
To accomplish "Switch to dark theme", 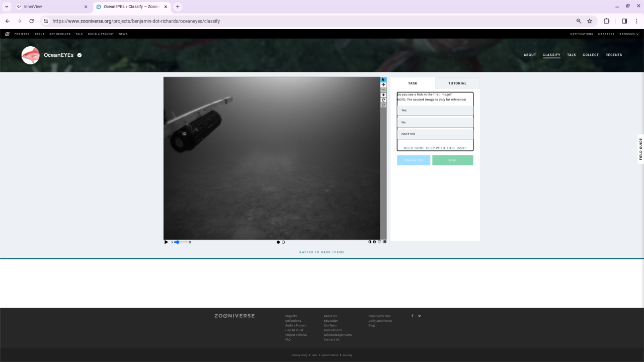I will click(x=322, y=252).
